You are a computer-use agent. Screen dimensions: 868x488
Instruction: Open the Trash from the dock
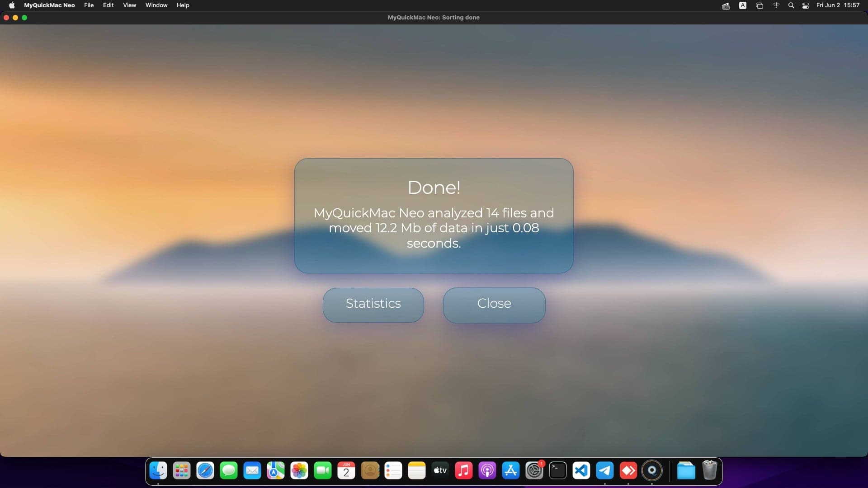[x=710, y=471]
